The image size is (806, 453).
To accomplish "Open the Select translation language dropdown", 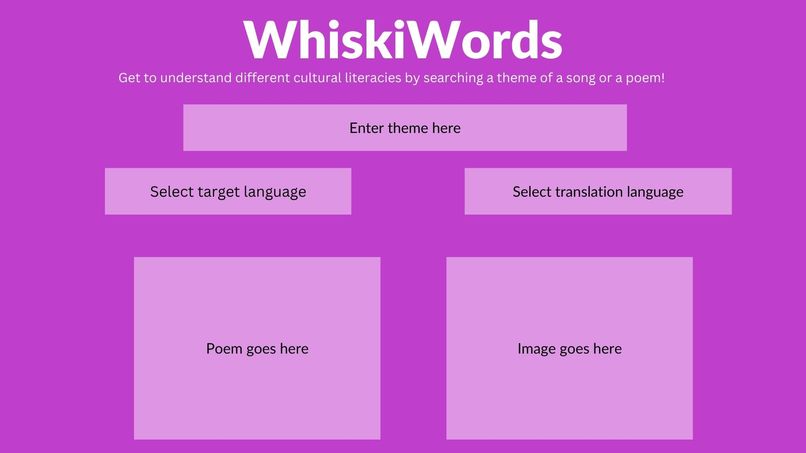I will click(x=598, y=191).
